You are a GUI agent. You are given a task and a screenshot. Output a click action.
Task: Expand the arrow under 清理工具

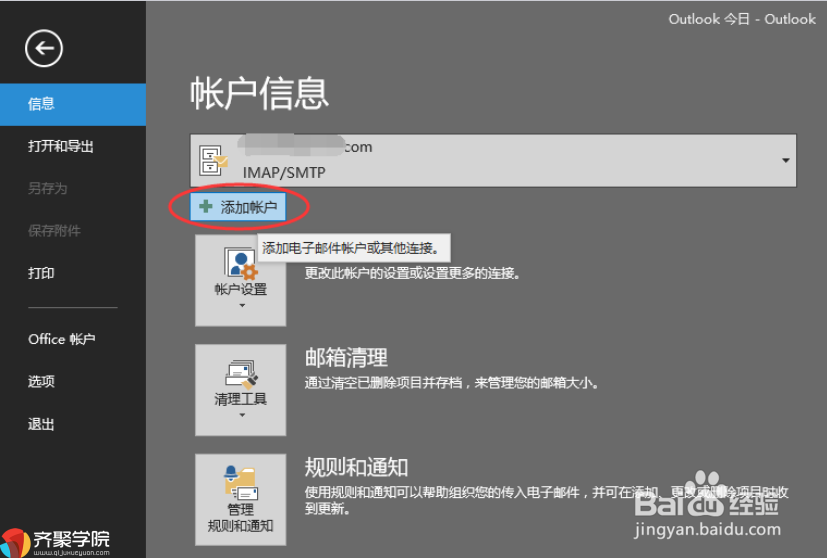click(242, 416)
